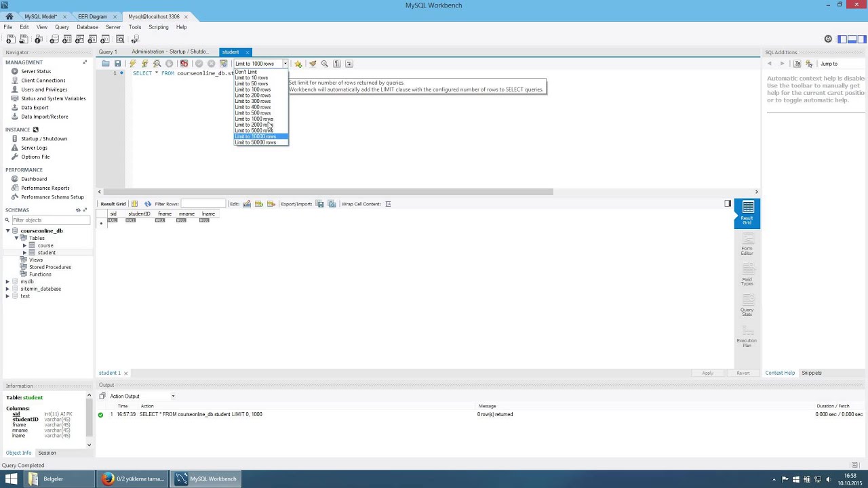This screenshot has height=488, width=868.
Task: Pick Limit to 500 rows option
Action: click(x=261, y=113)
